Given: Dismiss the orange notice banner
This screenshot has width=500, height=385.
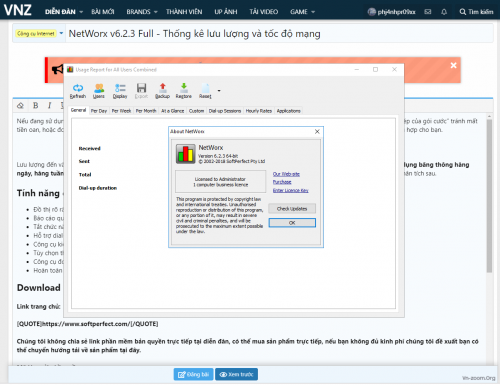Looking at the screenshot, I should [453, 65].
